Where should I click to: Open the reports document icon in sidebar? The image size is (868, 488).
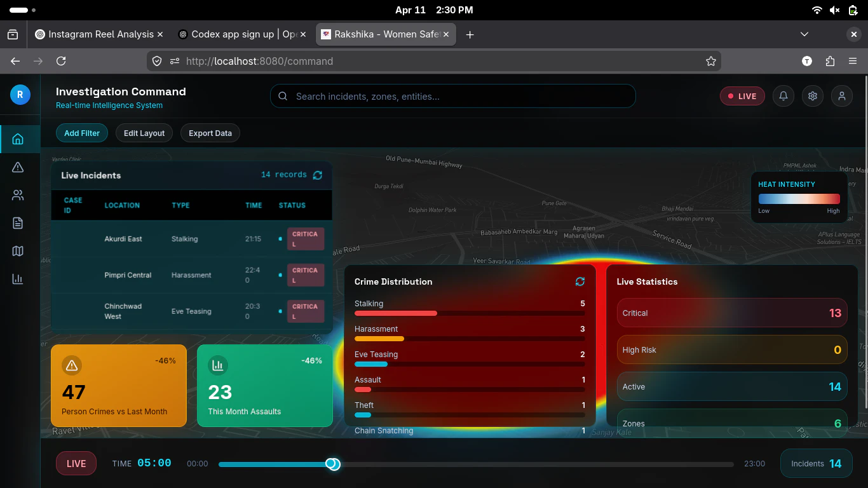click(18, 223)
